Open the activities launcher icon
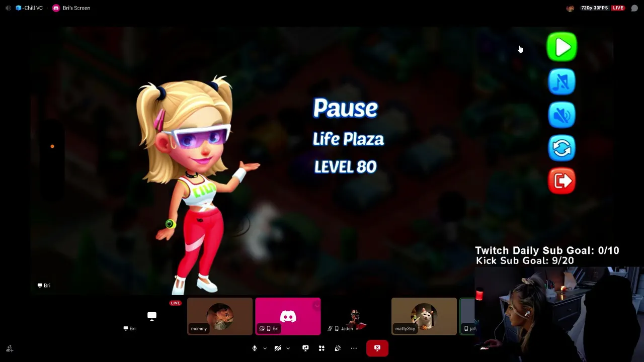Screen dimensions: 644x362 point(321,348)
